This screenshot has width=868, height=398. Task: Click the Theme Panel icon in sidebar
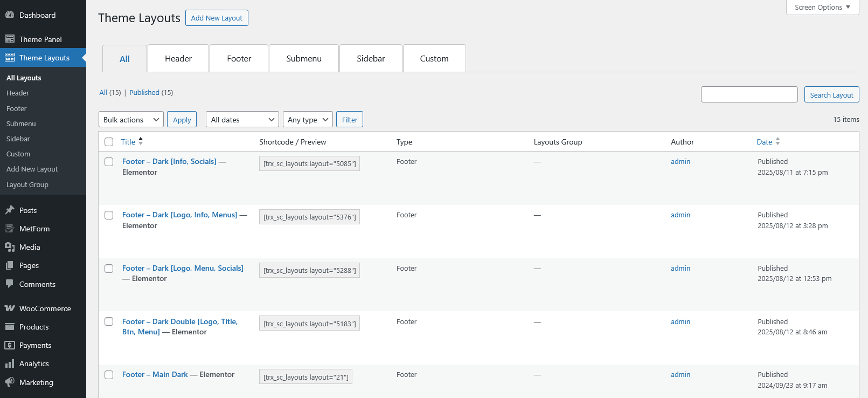(x=10, y=39)
